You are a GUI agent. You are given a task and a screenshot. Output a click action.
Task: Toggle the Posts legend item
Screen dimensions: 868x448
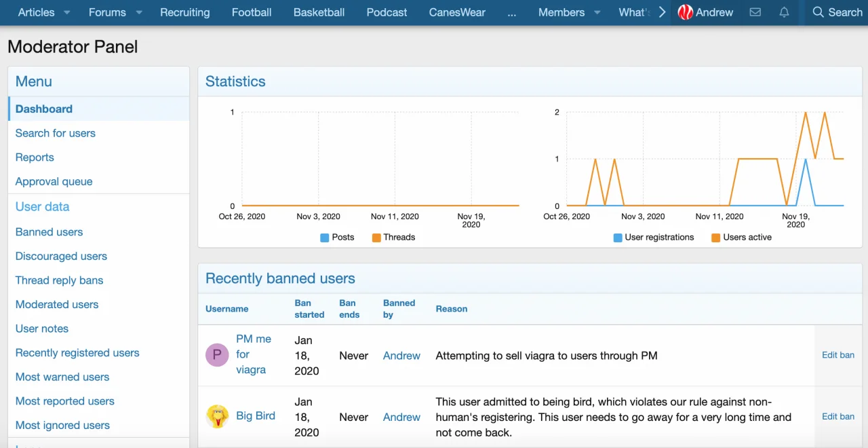[337, 237]
